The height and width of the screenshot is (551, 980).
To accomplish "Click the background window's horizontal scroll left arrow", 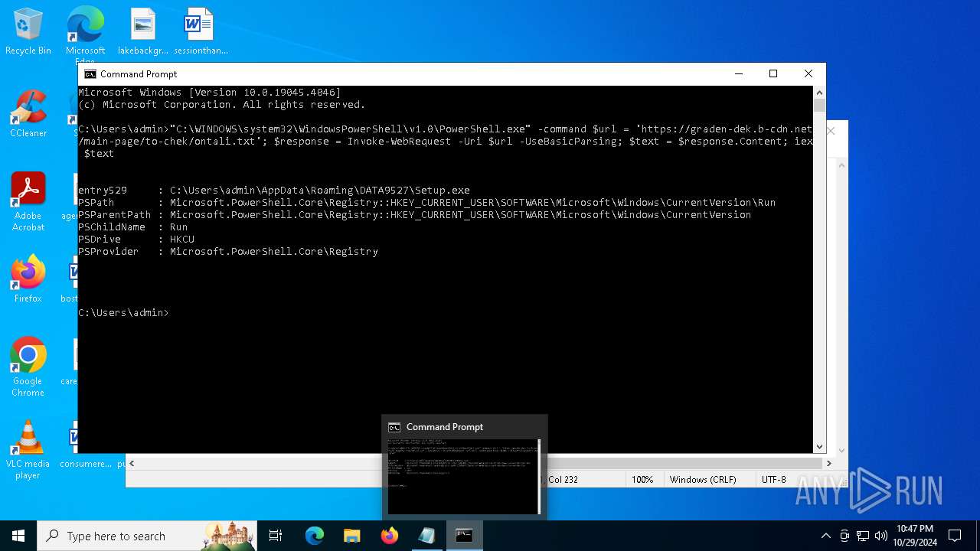I will (132, 463).
